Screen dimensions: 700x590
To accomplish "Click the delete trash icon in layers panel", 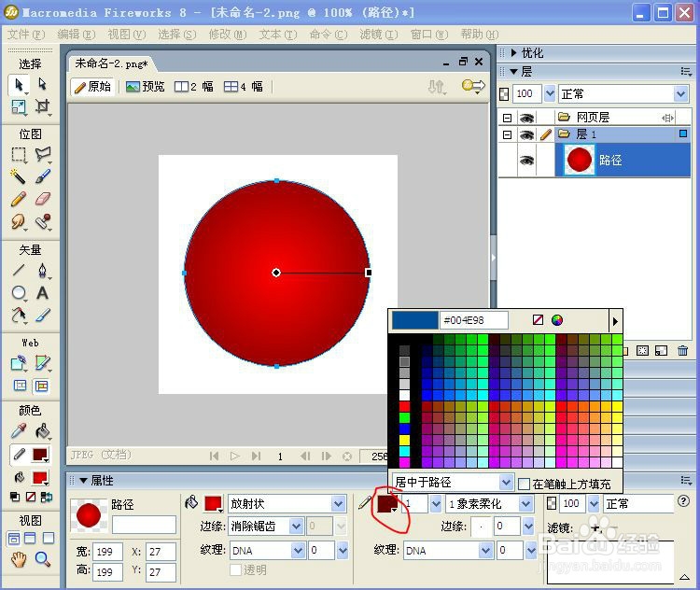I will pos(682,351).
